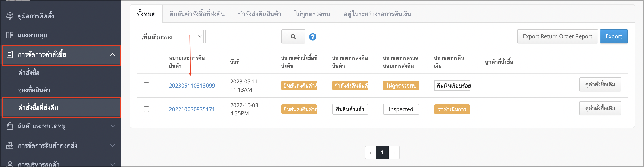The width and height of the screenshot is (644, 167).
Task: Click the ลูกค้าที่สั่งซื้อ column header
Action: pyautogui.click(x=499, y=62)
